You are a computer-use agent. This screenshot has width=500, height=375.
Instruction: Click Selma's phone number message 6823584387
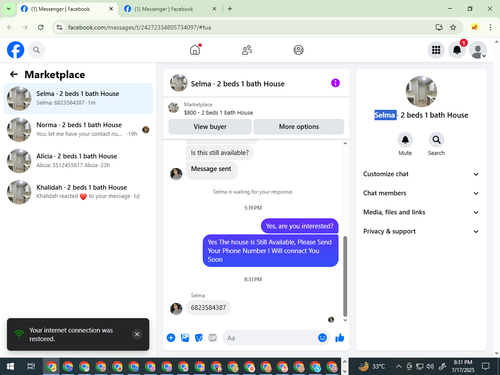[x=208, y=307]
